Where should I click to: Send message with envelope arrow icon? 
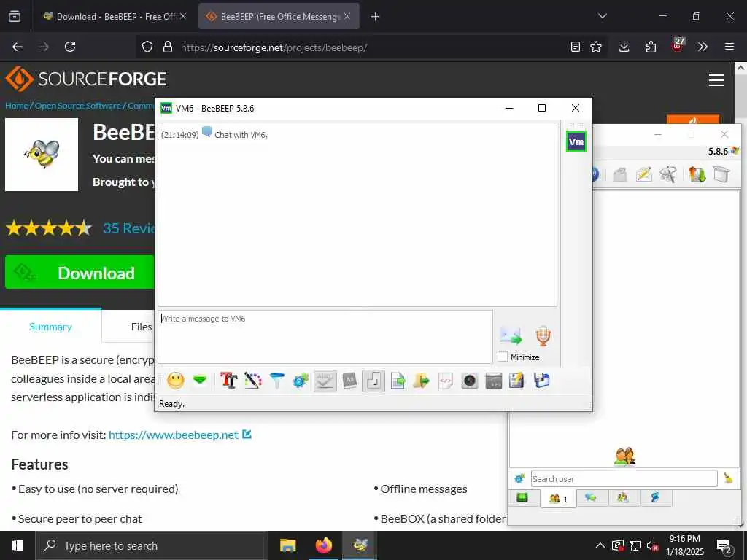(x=511, y=335)
